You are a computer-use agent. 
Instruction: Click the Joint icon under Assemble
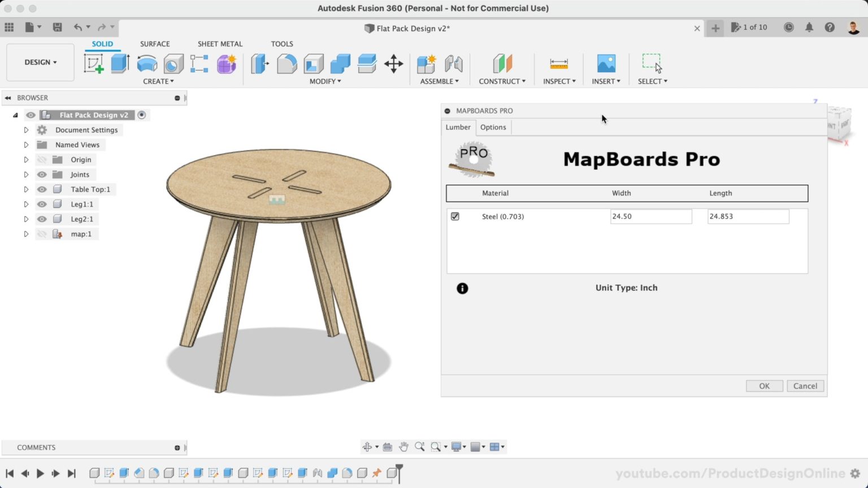[x=454, y=64]
